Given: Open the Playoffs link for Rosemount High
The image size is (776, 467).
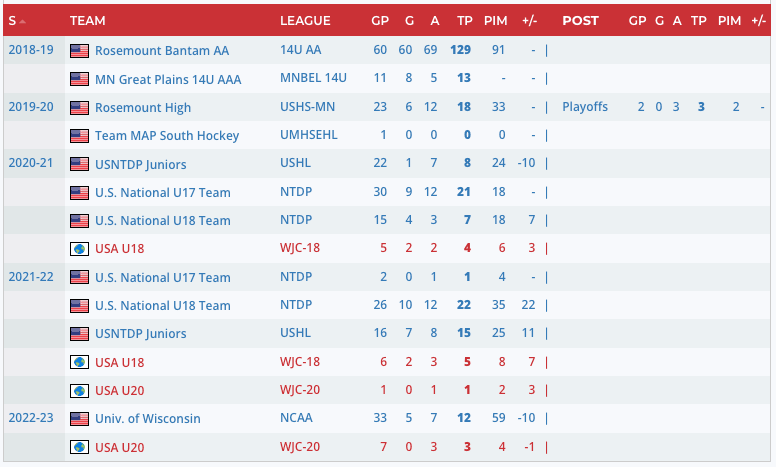Looking at the screenshot, I should pyautogui.click(x=585, y=107).
